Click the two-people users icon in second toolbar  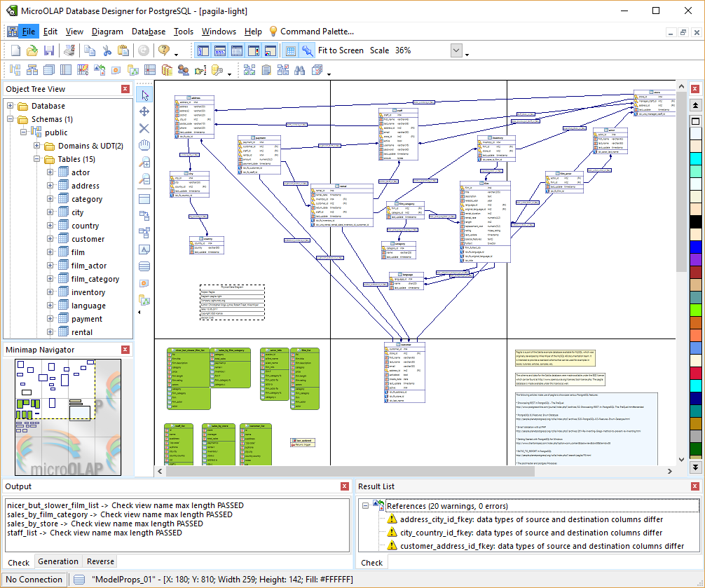pos(183,70)
